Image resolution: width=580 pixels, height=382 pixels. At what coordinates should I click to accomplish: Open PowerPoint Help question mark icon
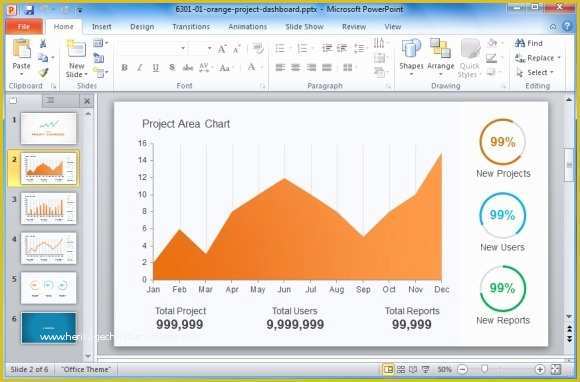click(x=567, y=26)
